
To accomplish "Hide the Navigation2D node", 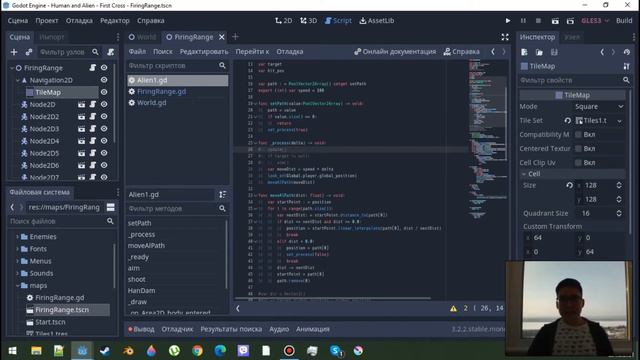I will point(104,80).
